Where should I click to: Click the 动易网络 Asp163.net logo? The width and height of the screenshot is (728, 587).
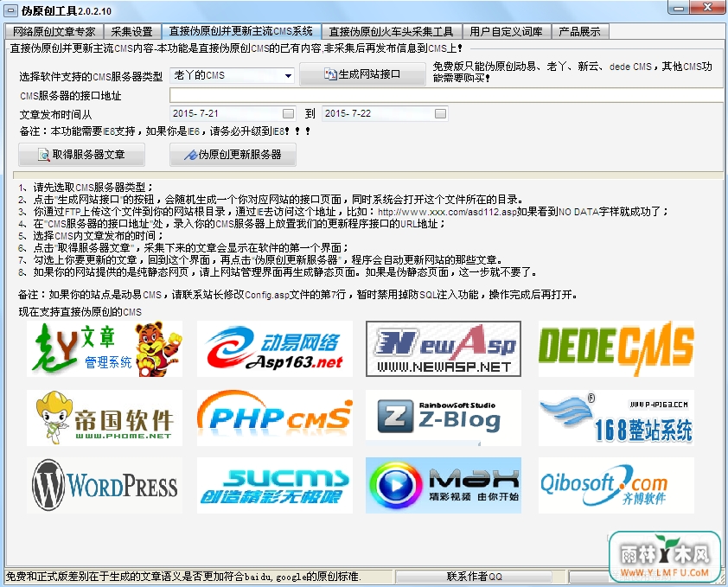[275, 348]
